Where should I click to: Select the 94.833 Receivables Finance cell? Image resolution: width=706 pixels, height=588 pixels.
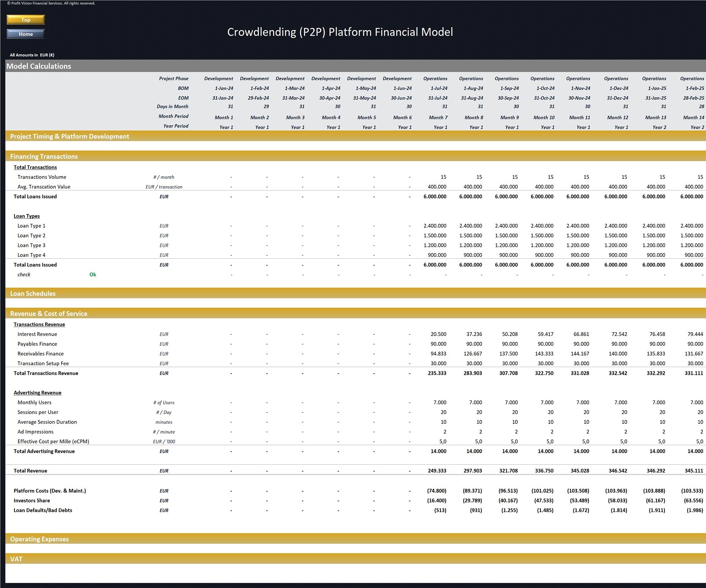[x=439, y=354]
